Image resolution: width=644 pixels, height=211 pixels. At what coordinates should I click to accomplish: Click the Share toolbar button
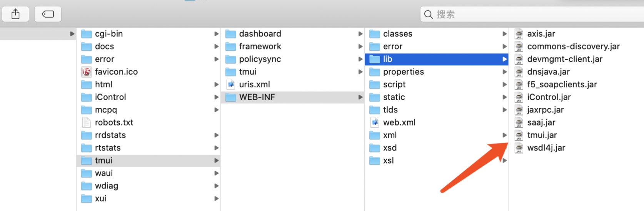point(15,14)
